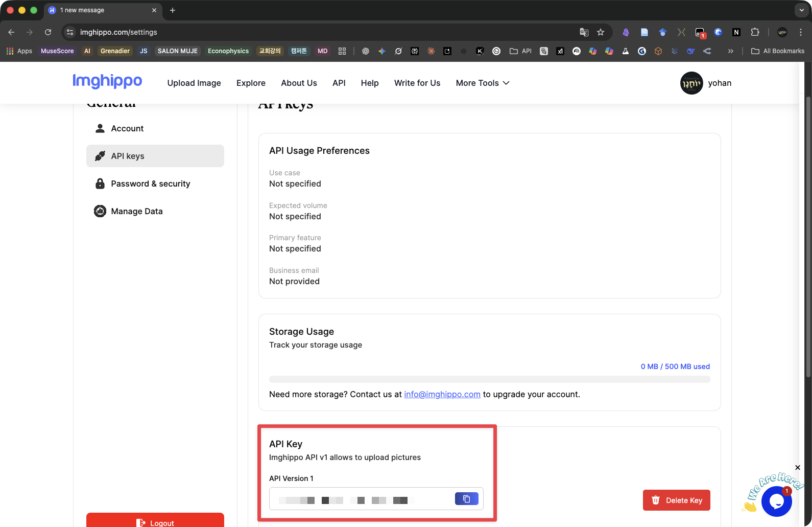Click the API key input field

tap(376, 499)
